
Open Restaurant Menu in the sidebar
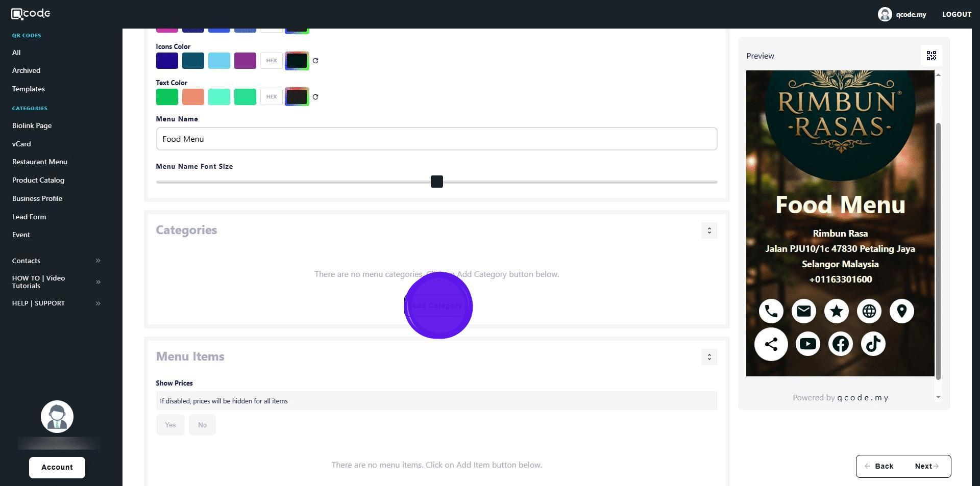click(40, 162)
